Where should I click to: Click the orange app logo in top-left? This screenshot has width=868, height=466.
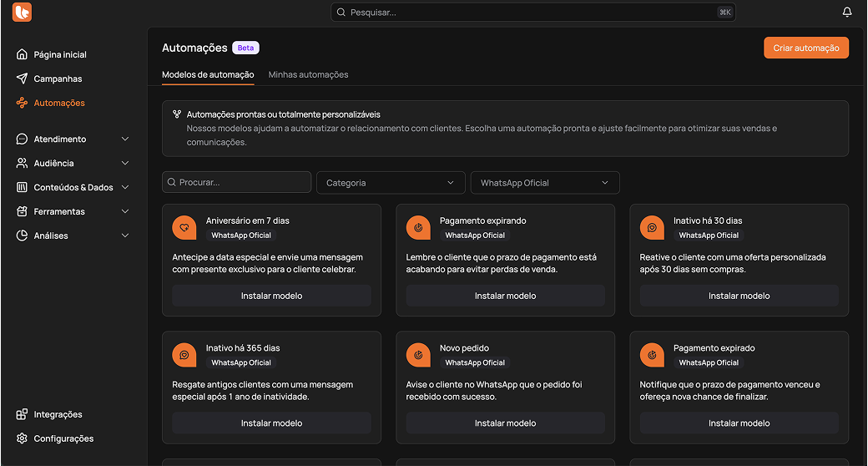click(x=22, y=12)
